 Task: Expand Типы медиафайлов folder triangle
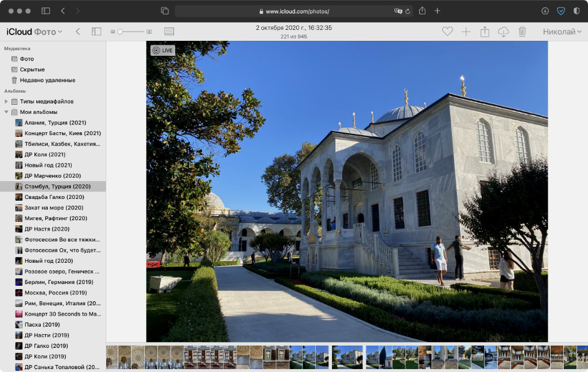[6, 101]
